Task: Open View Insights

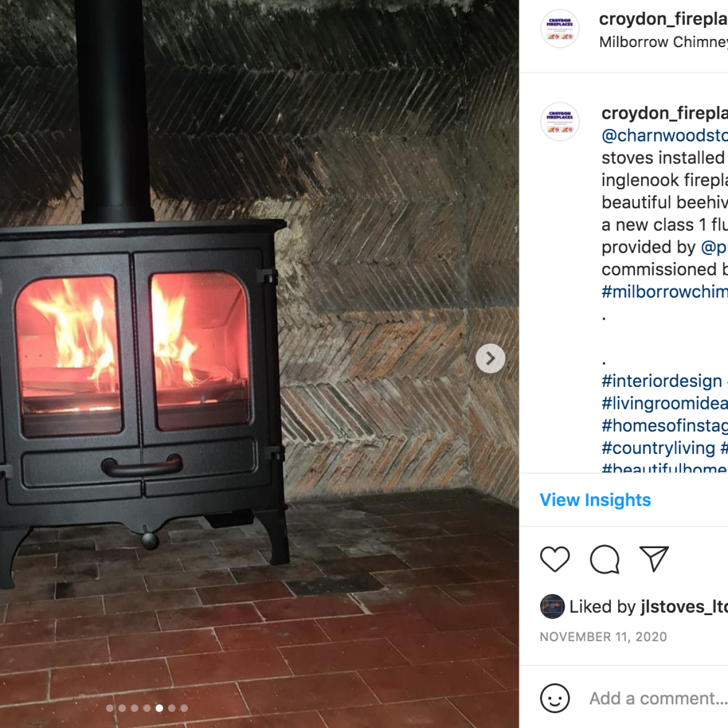Action: pos(595,500)
